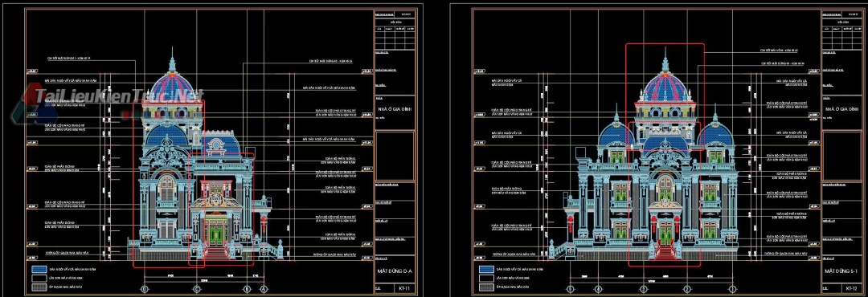Select grid axis bubble A
868x297 pixels.
pyautogui.click(x=264, y=289)
